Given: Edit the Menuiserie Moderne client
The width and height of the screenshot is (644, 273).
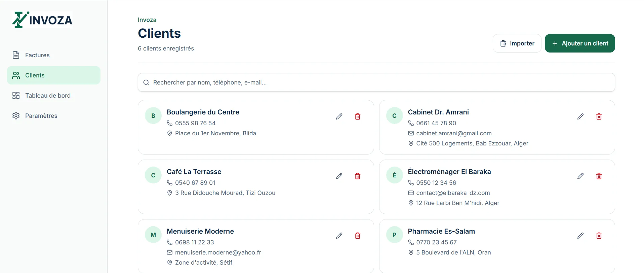Looking at the screenshot, I should tap(339, 236).
